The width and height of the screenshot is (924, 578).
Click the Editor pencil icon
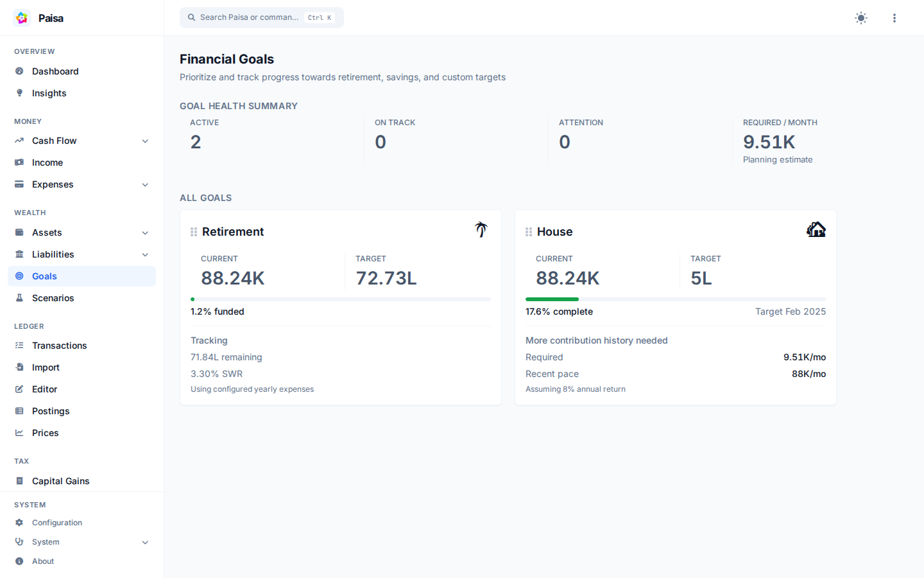(19, 389)
